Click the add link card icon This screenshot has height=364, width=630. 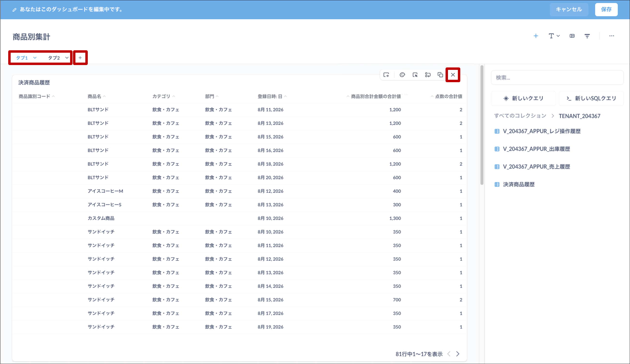(x=572, y=36)
